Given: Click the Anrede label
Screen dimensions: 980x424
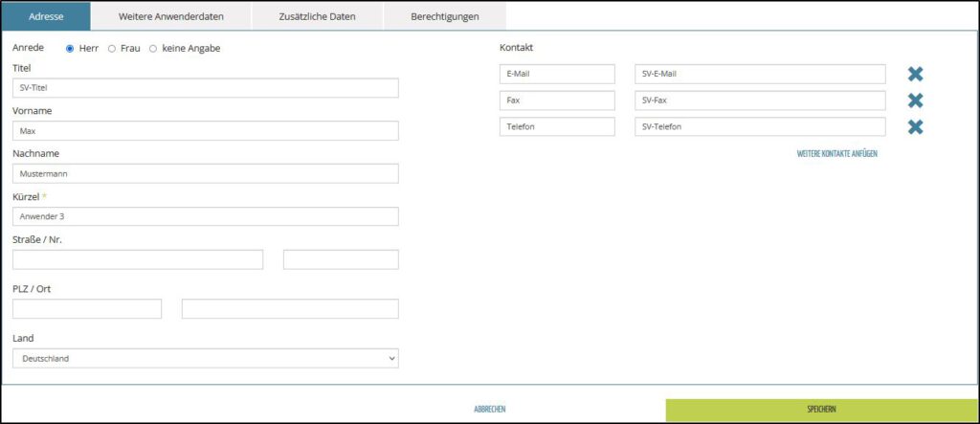Looking at the screenshot, I should pyautogui.click(x=28, y=48).
